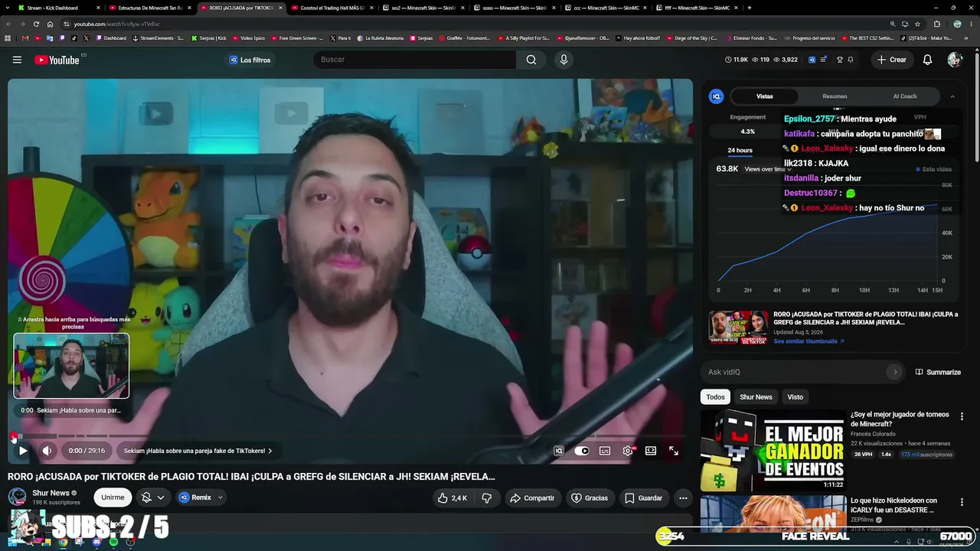This screenshot has width=980, height=551.
Task: Switch to 'Estructuras De Minecraft' browser tab
Action: coord(149,8)
